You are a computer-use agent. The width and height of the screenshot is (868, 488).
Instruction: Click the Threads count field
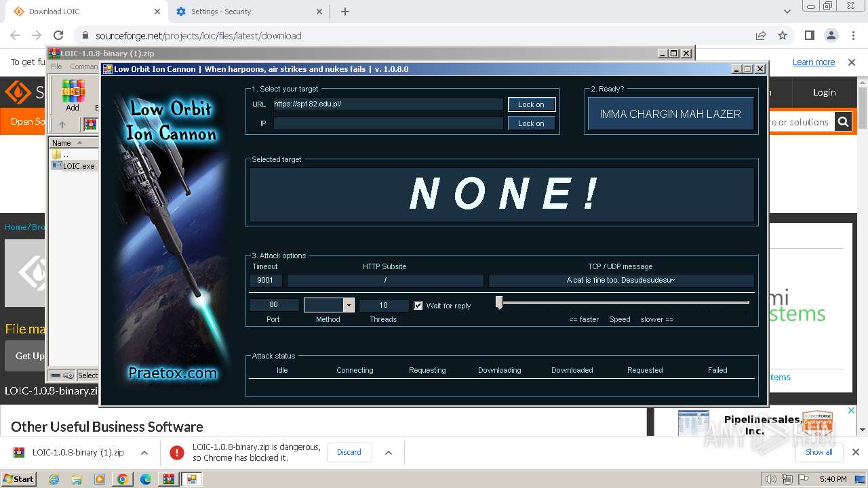click(383, 305)
